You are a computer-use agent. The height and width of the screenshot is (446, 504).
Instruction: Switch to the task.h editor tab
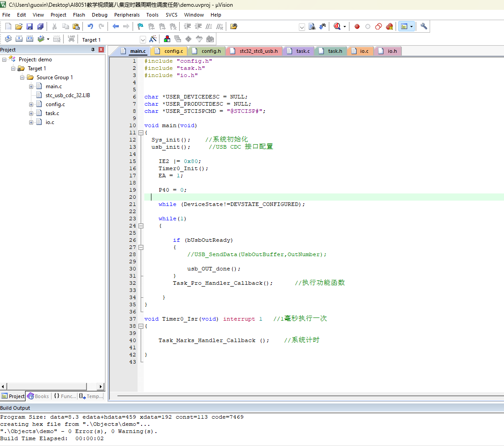pos(331,51)
